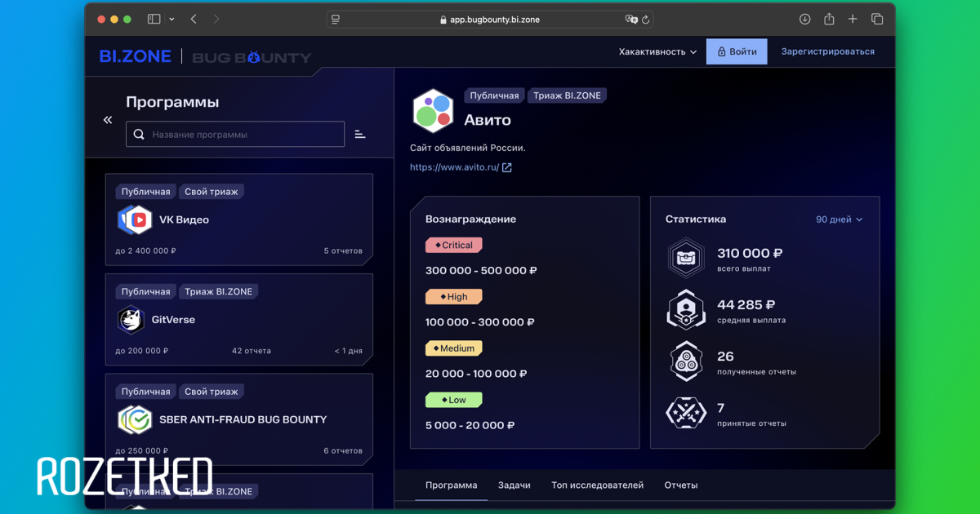Click the 20 000 - 100 000 ₽ reward range
980x514 pixels.
coord(476,374)
